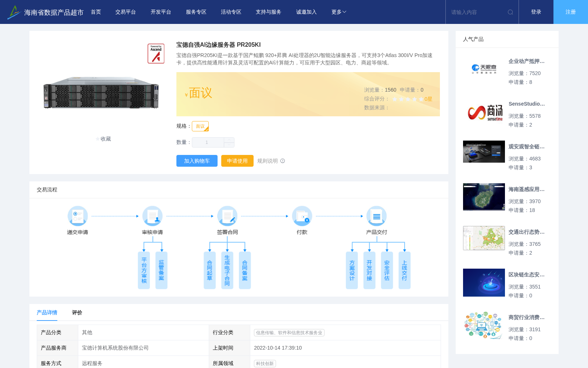Select the 面议 specification option

pyautogui.click(x=200, y=126)
